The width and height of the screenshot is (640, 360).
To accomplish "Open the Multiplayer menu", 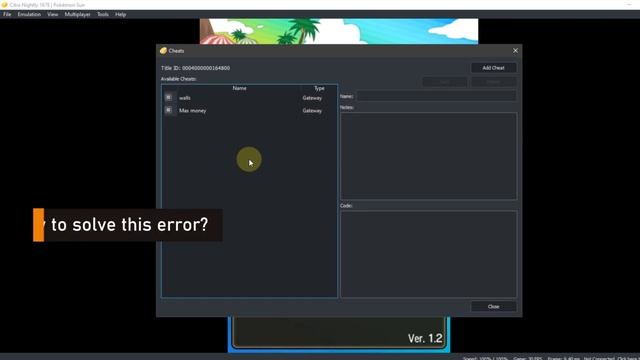I will coord(77,14).
